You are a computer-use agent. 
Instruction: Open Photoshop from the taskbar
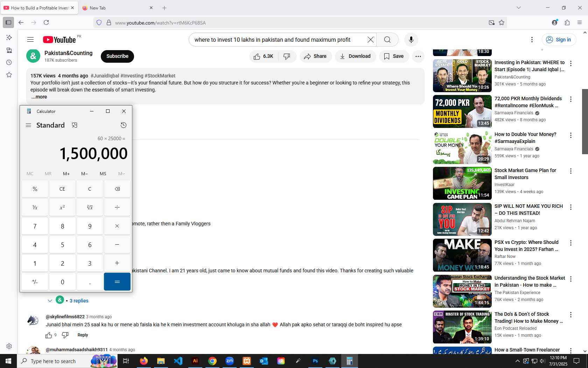coord(315,361)
